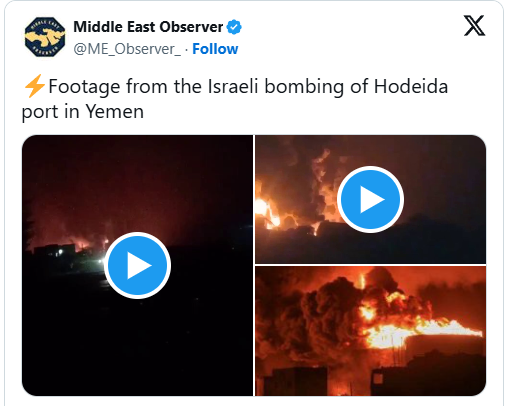Click the blank card space right of Follow
The height and width of the screenshot is (406, 513).
[350, 49]
